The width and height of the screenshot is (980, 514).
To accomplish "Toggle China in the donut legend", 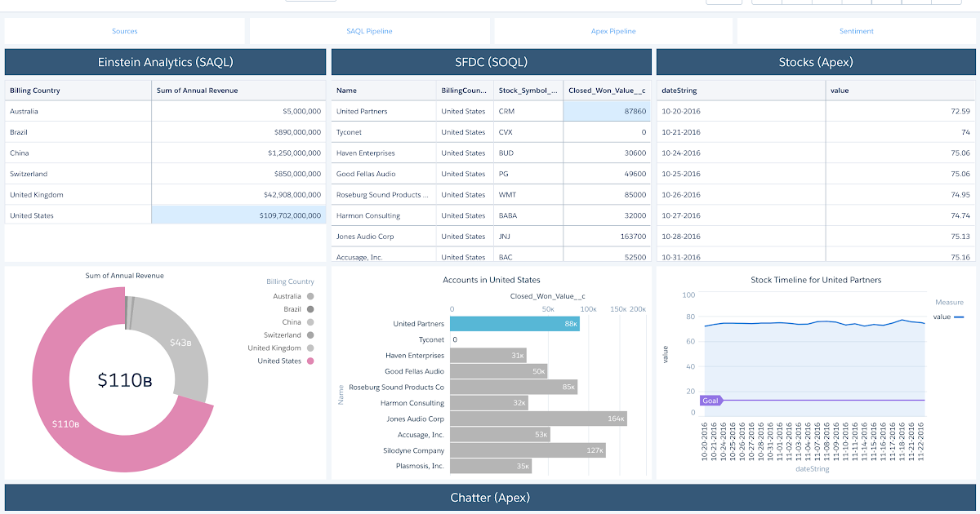I will point(298,322).
